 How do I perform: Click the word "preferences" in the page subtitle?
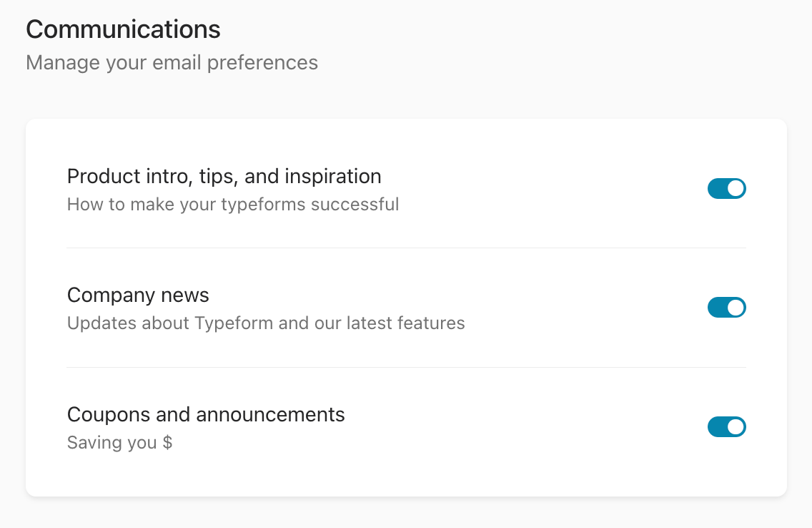coord(262,63)
